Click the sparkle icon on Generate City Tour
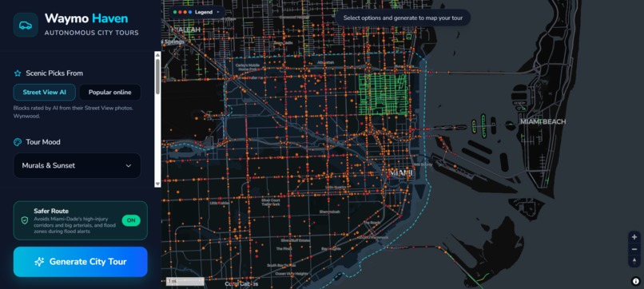The width and height of the screenshot is (644, 289). click(x=39, y=262)
